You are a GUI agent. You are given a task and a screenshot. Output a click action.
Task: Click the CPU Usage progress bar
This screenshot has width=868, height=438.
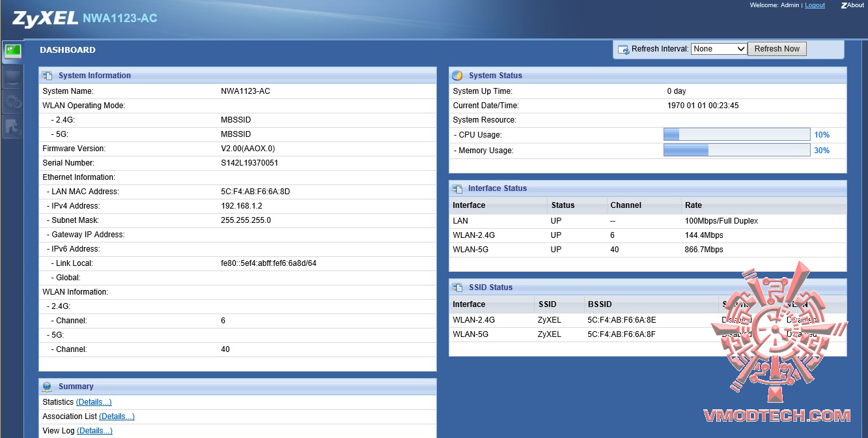pos(736,135)
